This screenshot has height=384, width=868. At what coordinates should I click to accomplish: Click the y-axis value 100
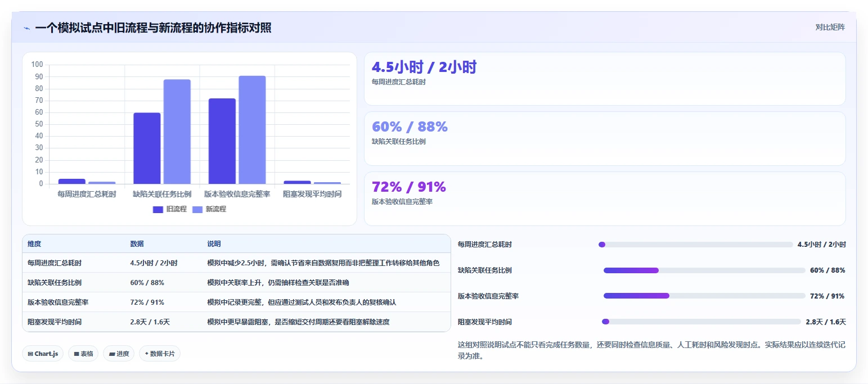(37, 65)
